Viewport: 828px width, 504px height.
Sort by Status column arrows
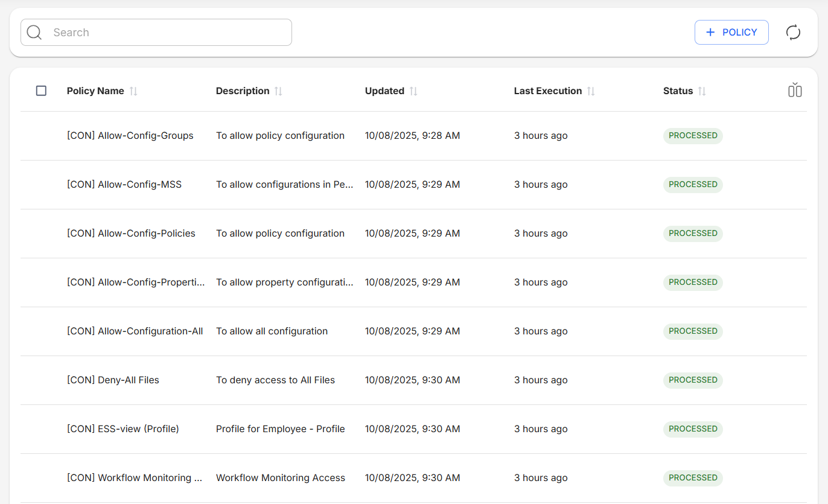pyautogui.click(x=702, y=91)
